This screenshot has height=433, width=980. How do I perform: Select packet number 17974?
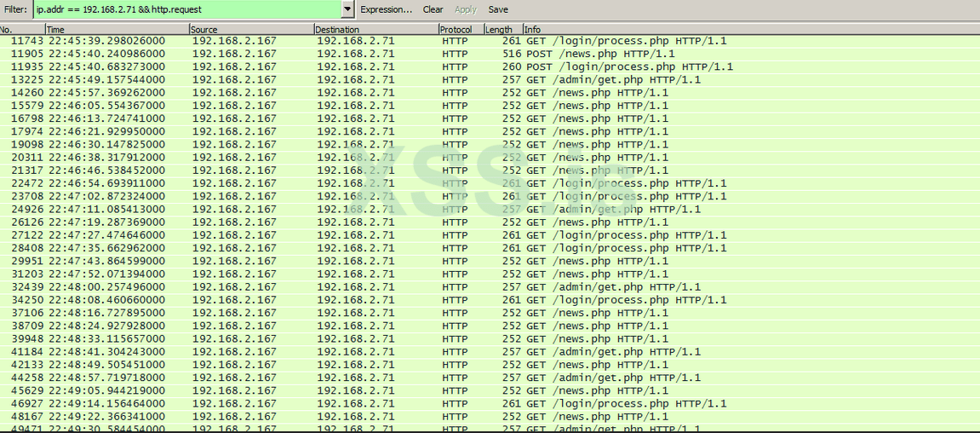pos(490,131)
